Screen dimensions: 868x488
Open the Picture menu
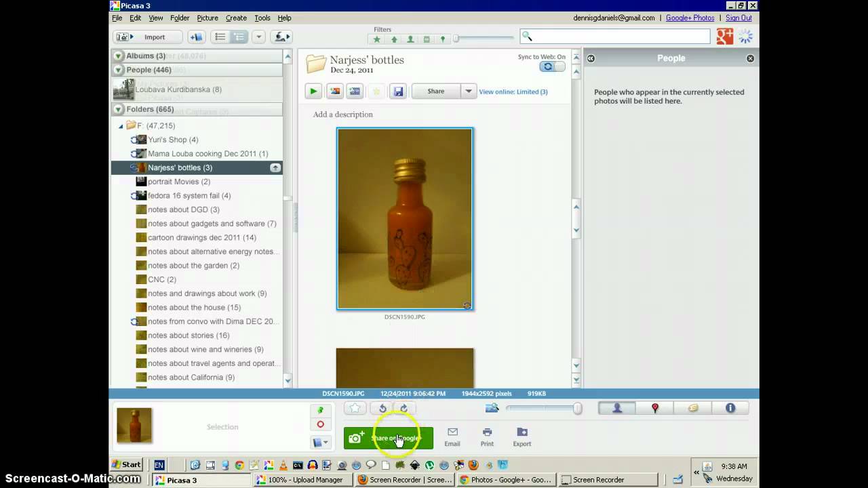(208, 18)
